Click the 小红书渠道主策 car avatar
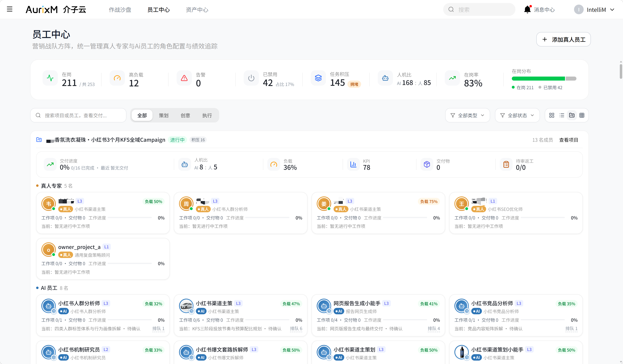The height and width of the screenshot is (364, 623). (186, 306)
